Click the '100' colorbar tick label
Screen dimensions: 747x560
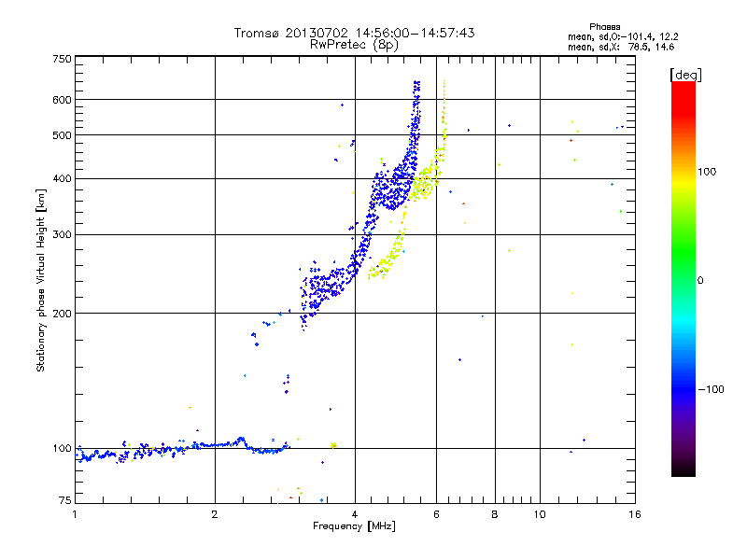tap(707, 172)
